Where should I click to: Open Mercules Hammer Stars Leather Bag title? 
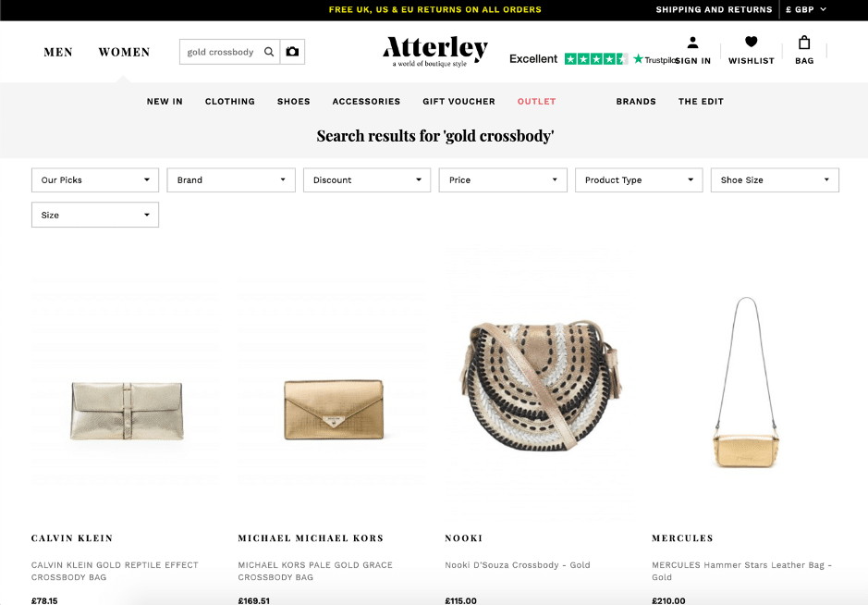741,571
